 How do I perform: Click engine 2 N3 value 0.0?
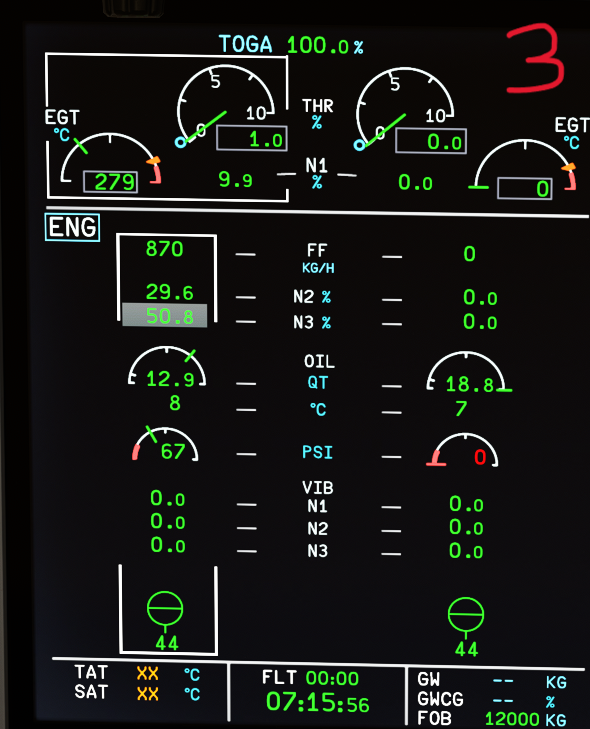click(480, 322)
